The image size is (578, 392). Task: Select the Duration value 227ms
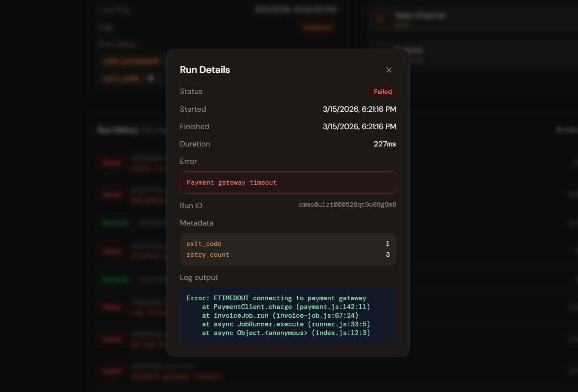(384, 143)
